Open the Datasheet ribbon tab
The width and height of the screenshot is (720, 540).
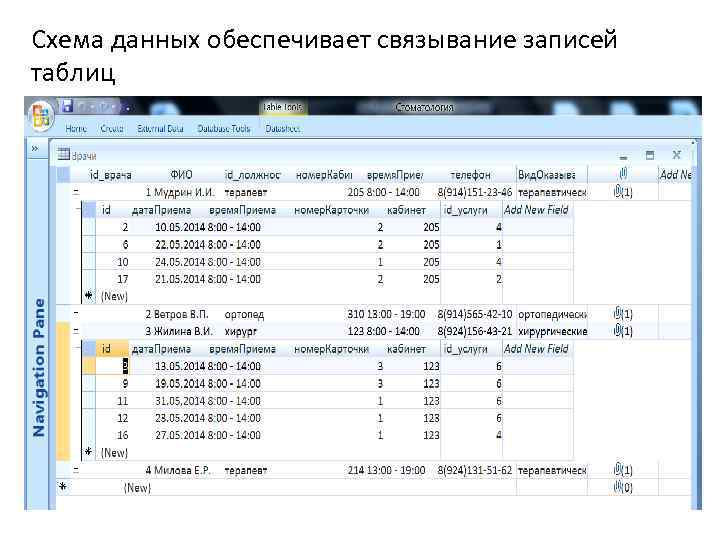pos(282,129)
